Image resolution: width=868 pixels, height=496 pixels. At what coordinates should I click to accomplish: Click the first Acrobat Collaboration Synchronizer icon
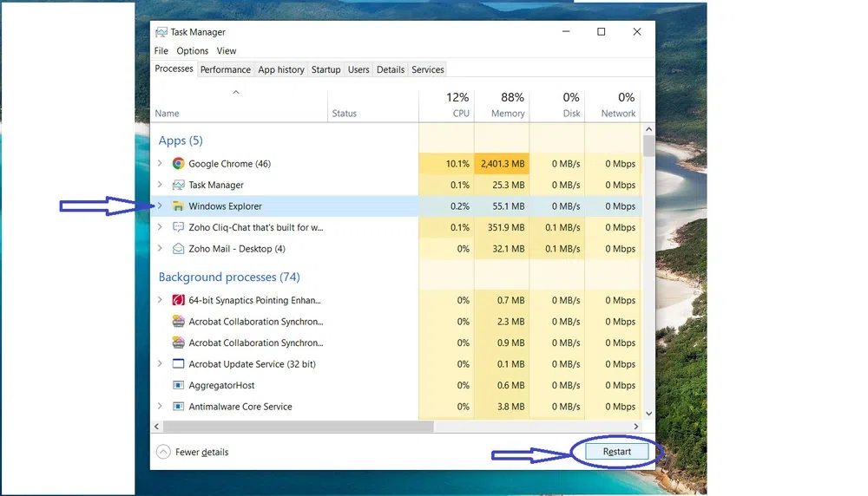(x=178, y=321)
